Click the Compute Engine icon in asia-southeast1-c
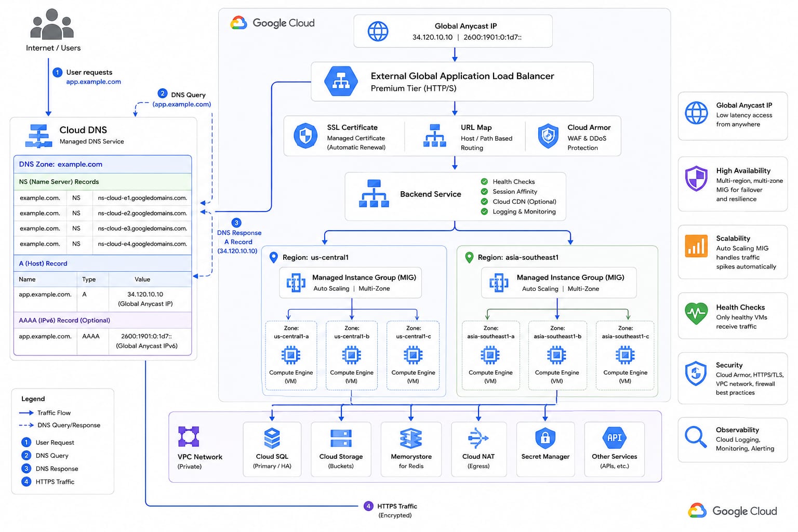Viewport: 798px width, 532px height. [625, 355]
